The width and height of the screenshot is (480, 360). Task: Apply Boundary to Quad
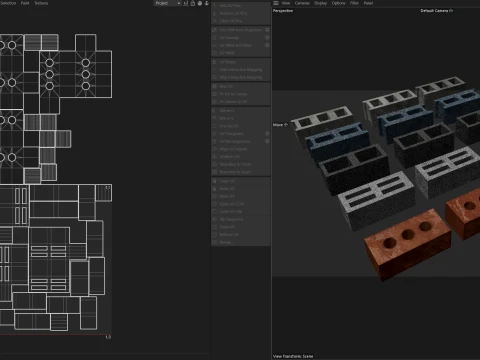241,172
